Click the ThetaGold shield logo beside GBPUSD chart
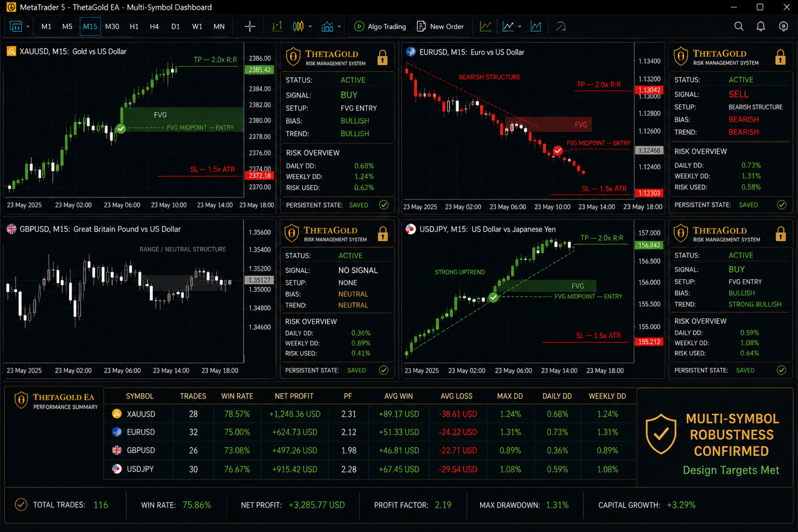 (x=292, y=233)
